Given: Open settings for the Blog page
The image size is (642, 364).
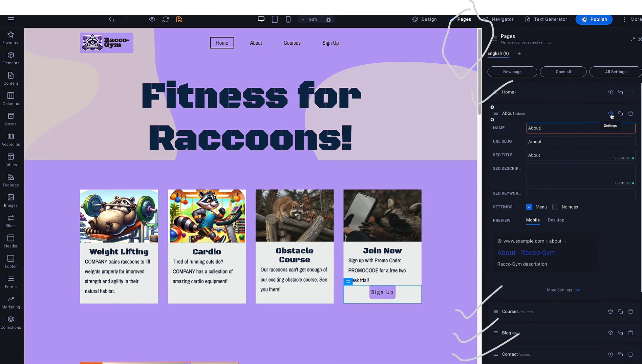Looking at the screenshot, I should click(x=611, y=333).
